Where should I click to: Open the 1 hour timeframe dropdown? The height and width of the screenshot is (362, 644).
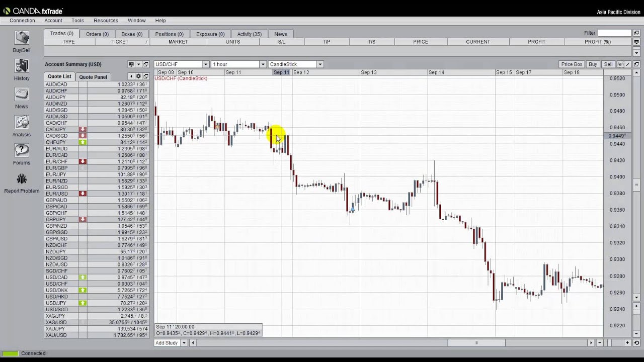click(263, 64)
